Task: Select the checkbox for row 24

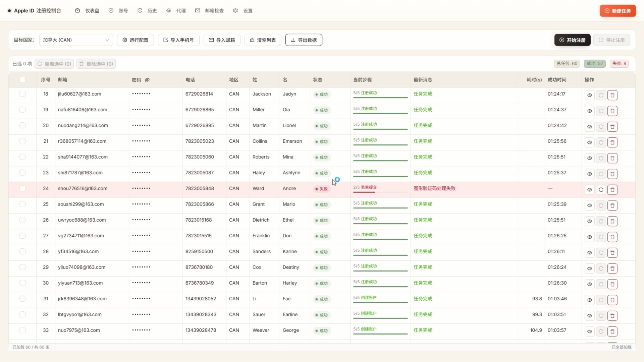Action: click(x=22, y=188)
